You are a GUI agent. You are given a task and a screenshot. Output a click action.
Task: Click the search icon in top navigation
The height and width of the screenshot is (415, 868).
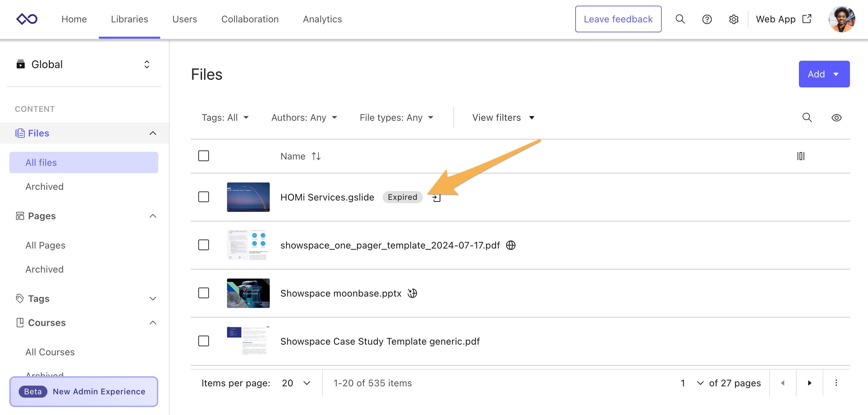[x=680, y=19]
